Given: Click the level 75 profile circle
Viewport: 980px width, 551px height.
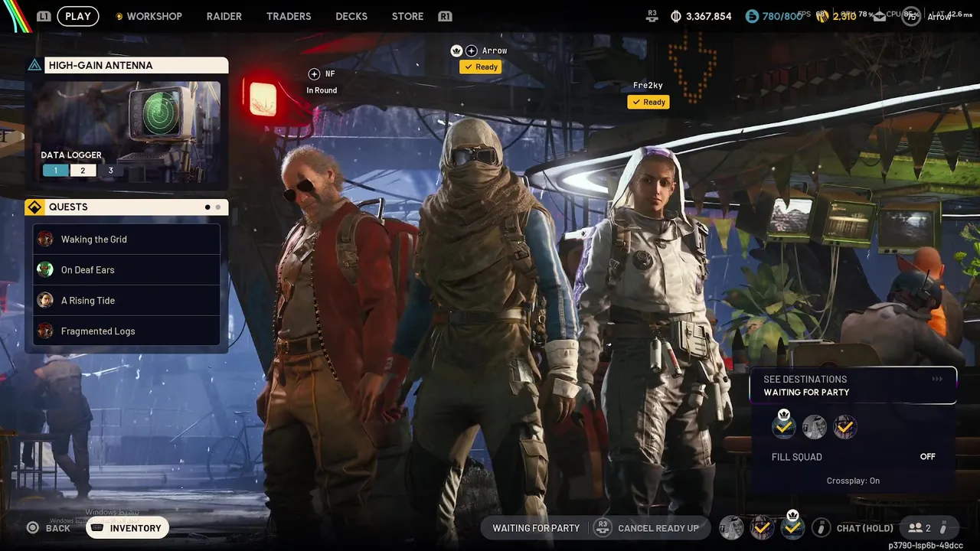Looking at the screenshot, I should click(911, 16).
